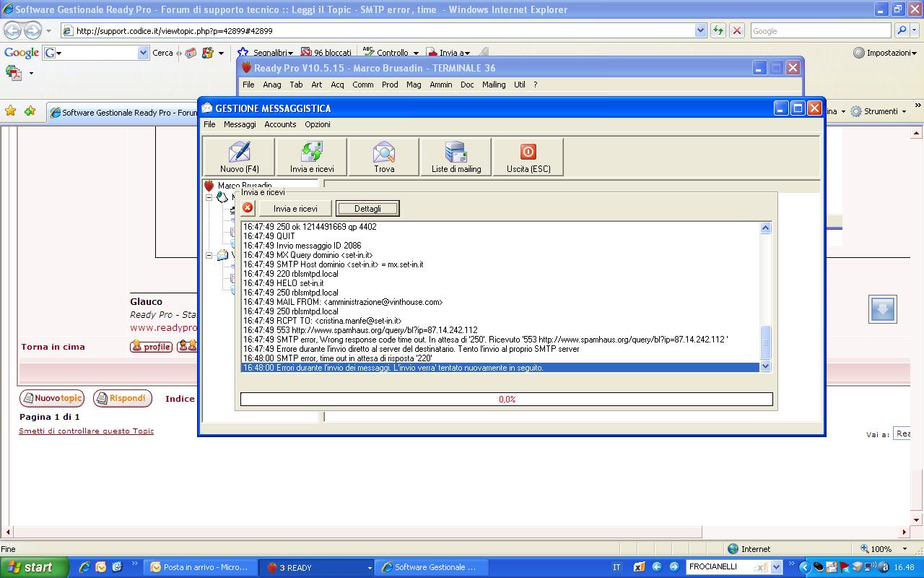Open the Messaggi menu
The width and height of the screenshot is (924, 578).
click(240, 124)
